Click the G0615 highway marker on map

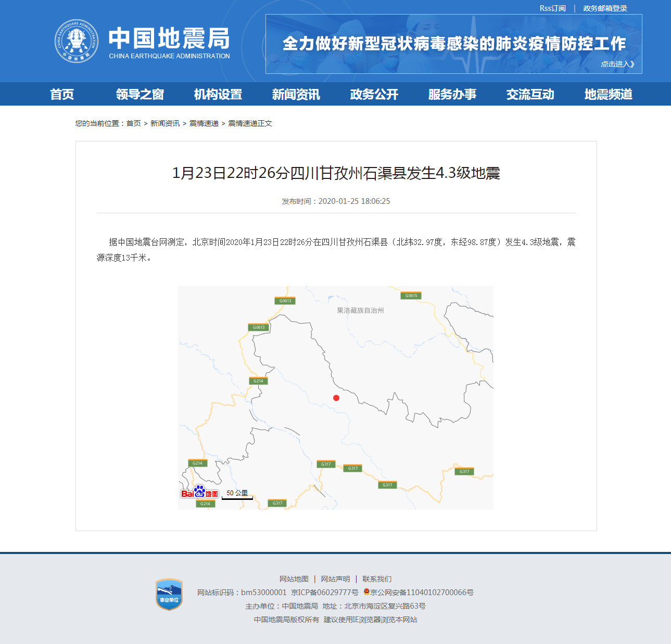411,295
